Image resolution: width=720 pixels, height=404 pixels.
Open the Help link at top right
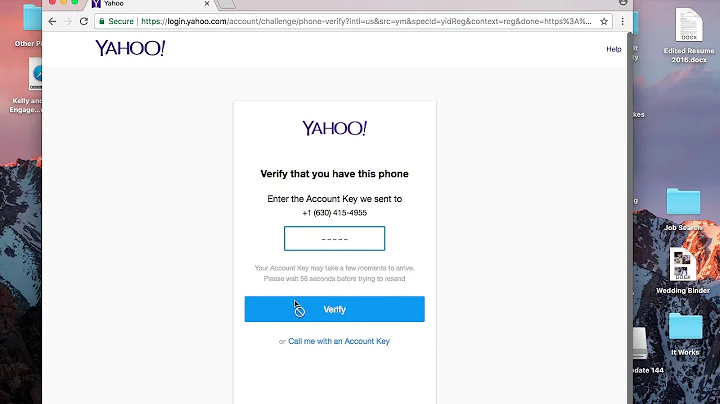click(613, 49)
